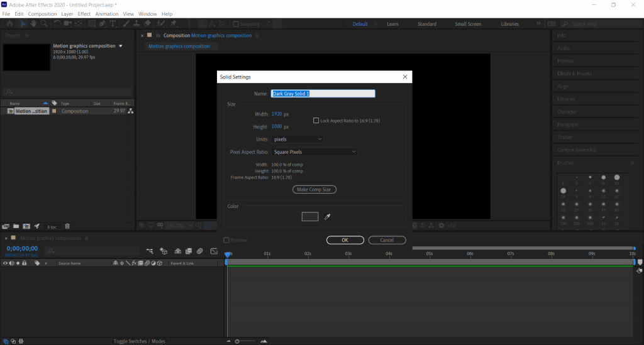Viewport: 644px width, 345px height.
Task: Switch to the Small Screen workspace tab
Action: (x=468, y=24)
